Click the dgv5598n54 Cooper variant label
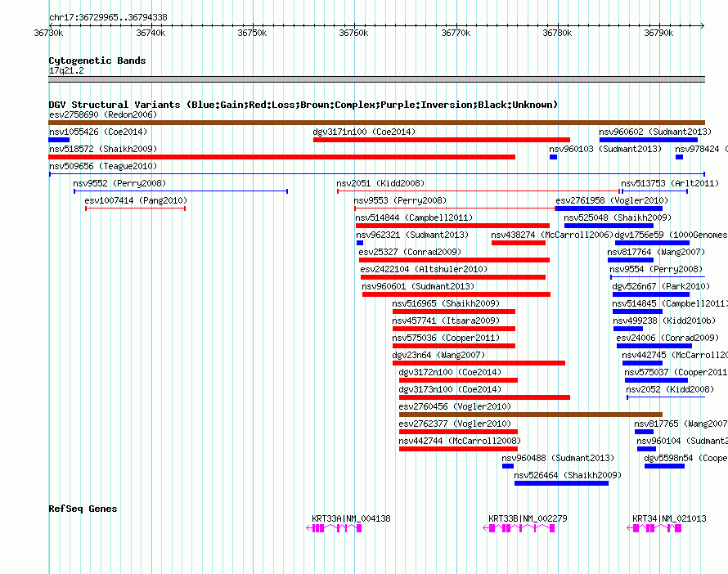This screenshot has height=574, width=728. 685,458
